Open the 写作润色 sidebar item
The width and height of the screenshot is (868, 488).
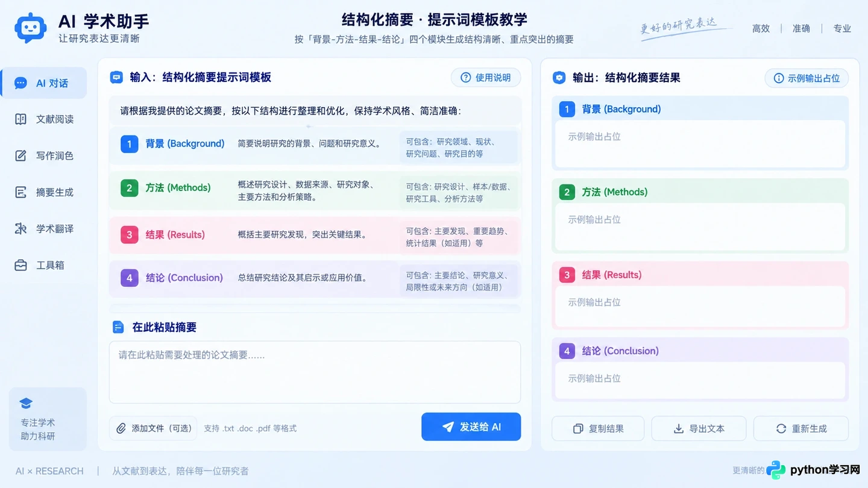pyautogui.click(x=44, y=156)
